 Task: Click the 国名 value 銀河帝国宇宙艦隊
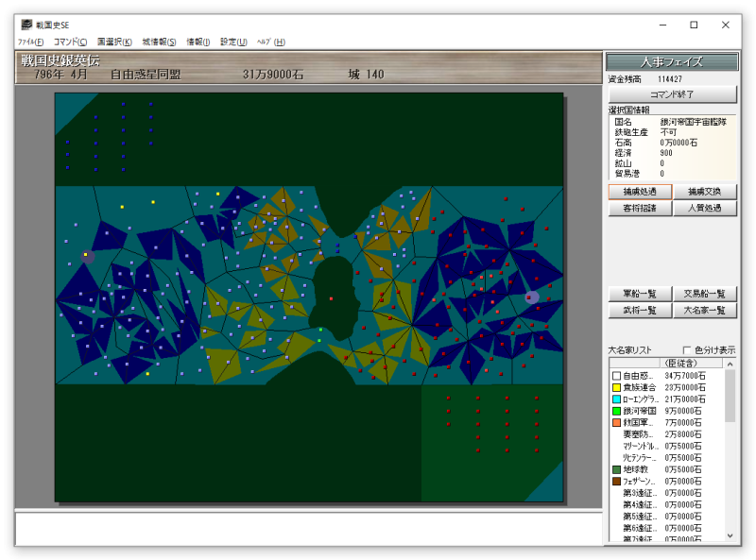[x=693, y=122]
